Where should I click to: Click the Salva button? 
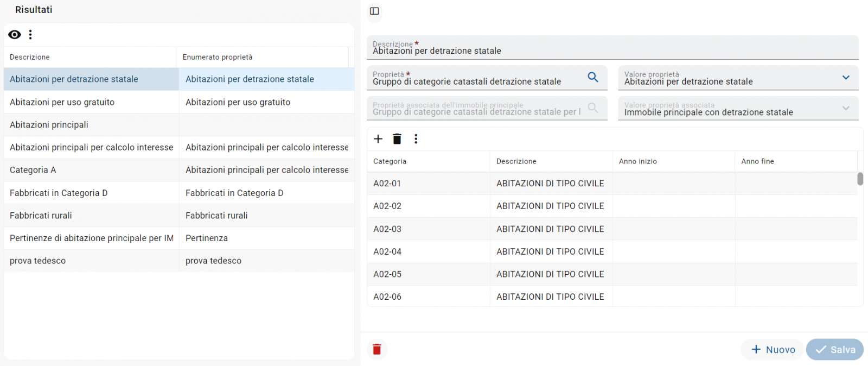click(x=835, y=350)
